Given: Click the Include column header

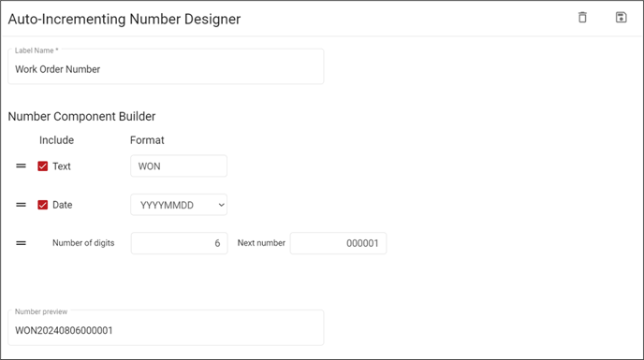Looking at the screenshot, I should 57,140.
